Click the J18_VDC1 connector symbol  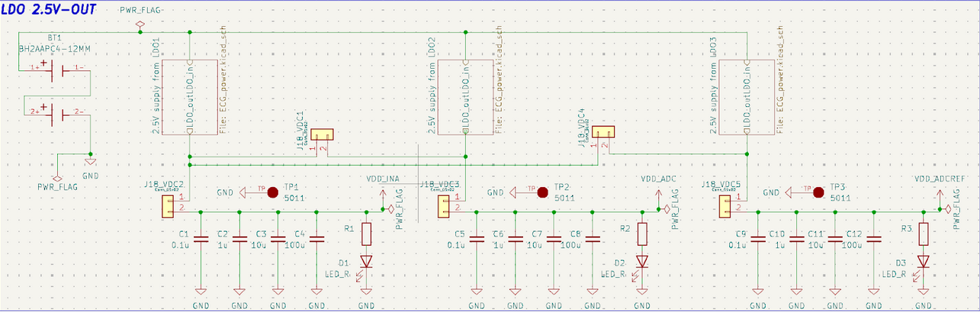click(323, 136)
